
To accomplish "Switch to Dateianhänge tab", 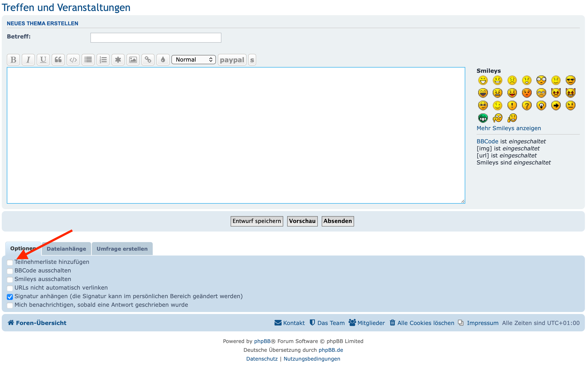I will (x=66, y=249).
